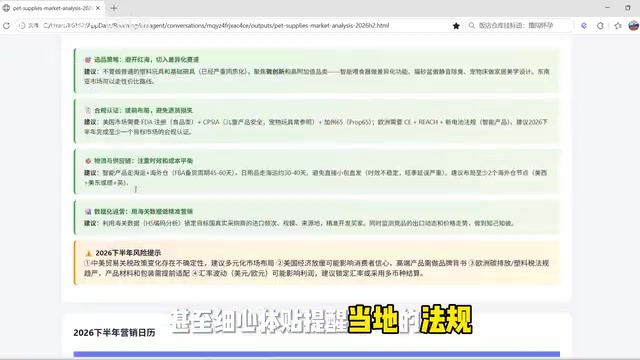640x360 pixels.
Task: Click the magnifier icon in the search box
Action: coord(472,25)
